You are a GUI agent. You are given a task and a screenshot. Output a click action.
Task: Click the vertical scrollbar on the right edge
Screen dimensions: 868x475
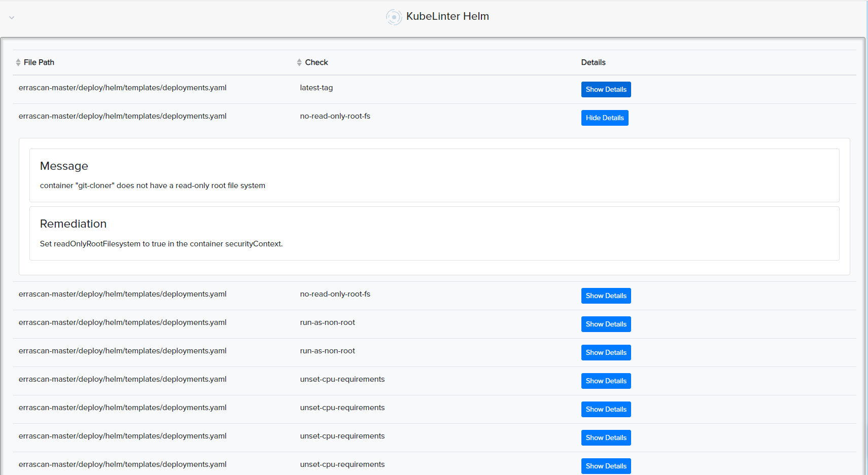pyautogui.click(x=866, y=237)
